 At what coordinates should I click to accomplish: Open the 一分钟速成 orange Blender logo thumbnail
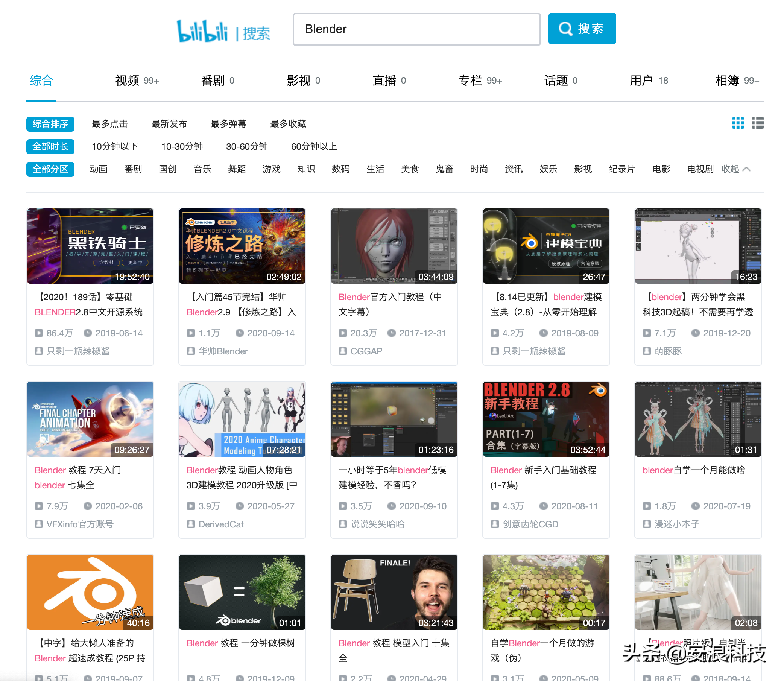(90, 592)
